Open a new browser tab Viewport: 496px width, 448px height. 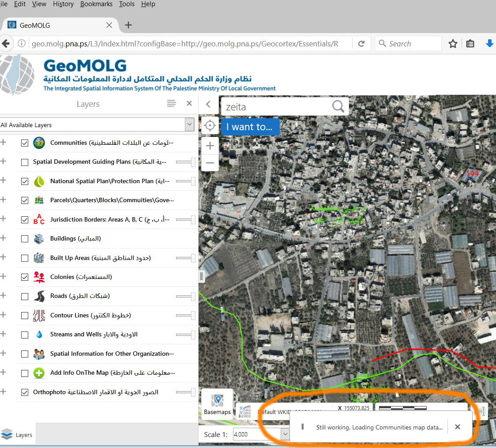(128, 25)
